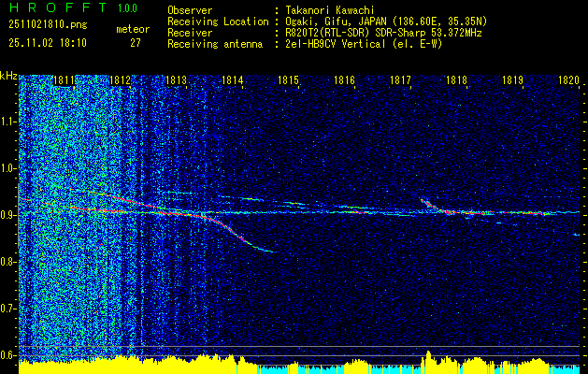Click the 1813 time marker
Image resolution: width=588 pixels, height=374 pixels.
(x=176, y=80)
